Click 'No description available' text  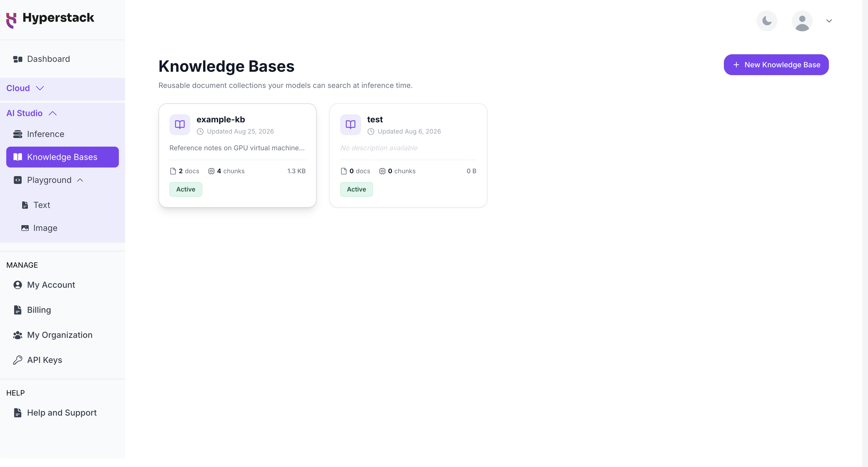(379, 148)
